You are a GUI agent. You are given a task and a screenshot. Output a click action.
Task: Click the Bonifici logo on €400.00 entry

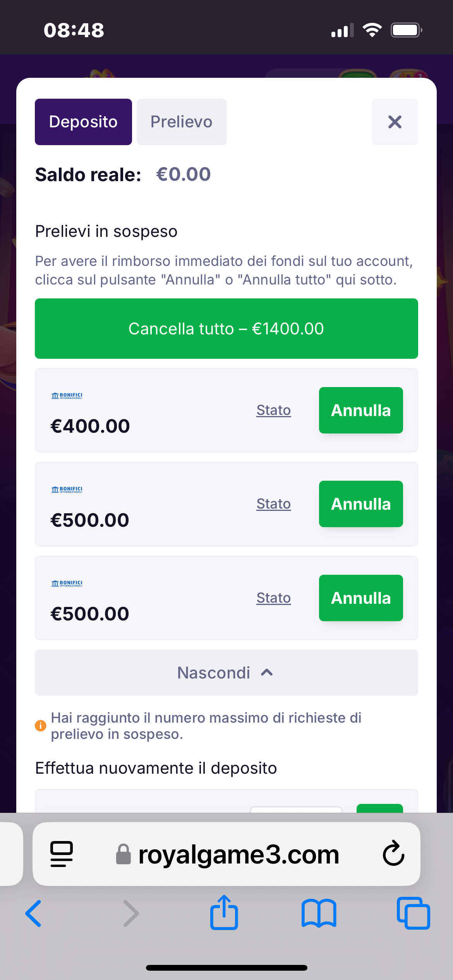pyautogui.click(x=67, y=396)
